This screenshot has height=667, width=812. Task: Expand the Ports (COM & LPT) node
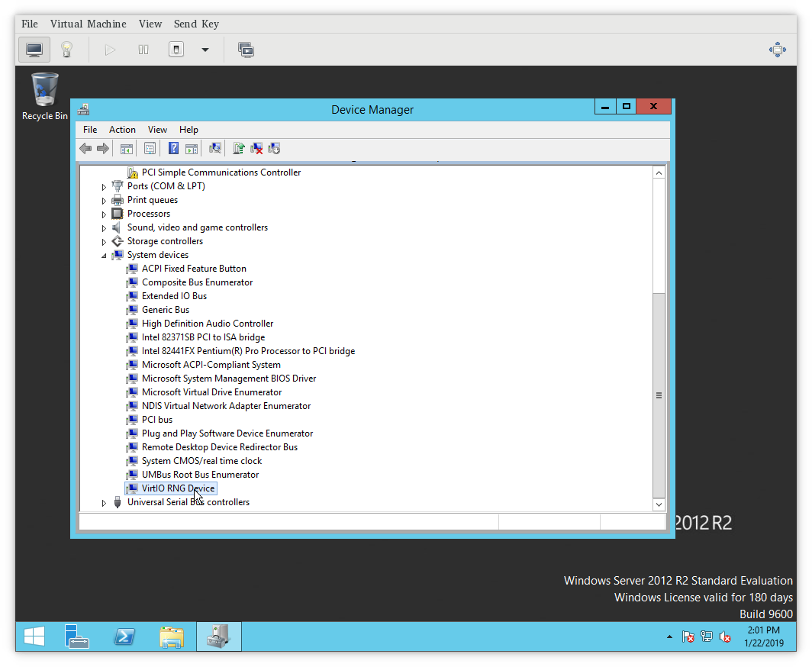click(105, 186)
